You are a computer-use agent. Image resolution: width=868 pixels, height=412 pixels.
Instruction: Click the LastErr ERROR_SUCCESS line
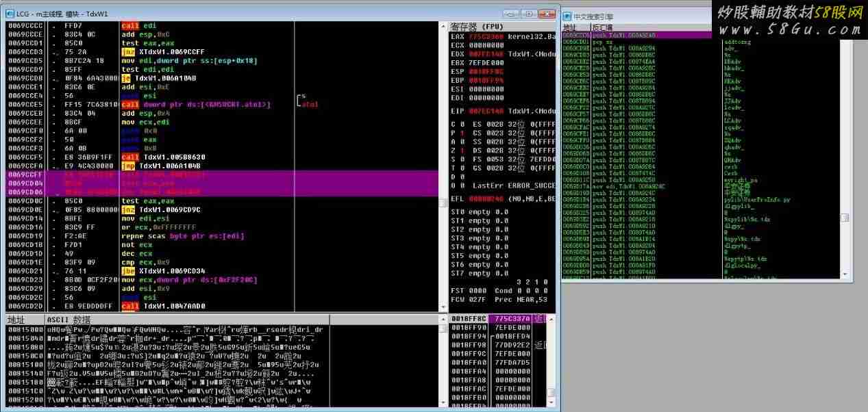click(x=515, y=185)
